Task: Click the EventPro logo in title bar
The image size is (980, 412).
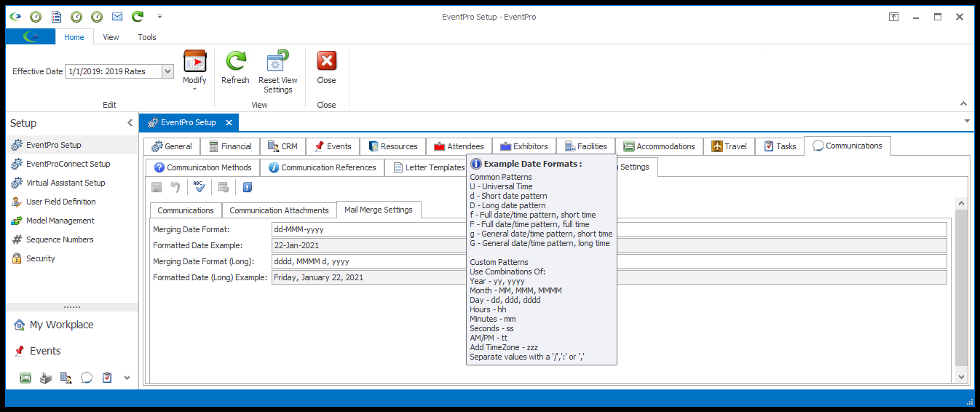Action: 15,16
